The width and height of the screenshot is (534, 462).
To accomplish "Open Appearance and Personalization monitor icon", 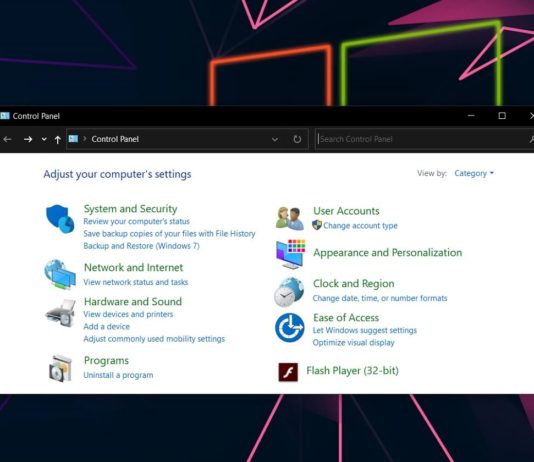I will tap(290, 254).
